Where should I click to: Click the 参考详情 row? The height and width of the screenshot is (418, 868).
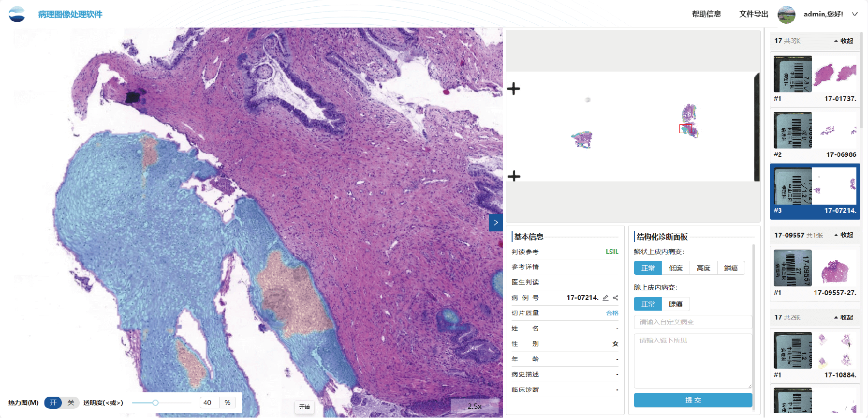pos(565,267)
